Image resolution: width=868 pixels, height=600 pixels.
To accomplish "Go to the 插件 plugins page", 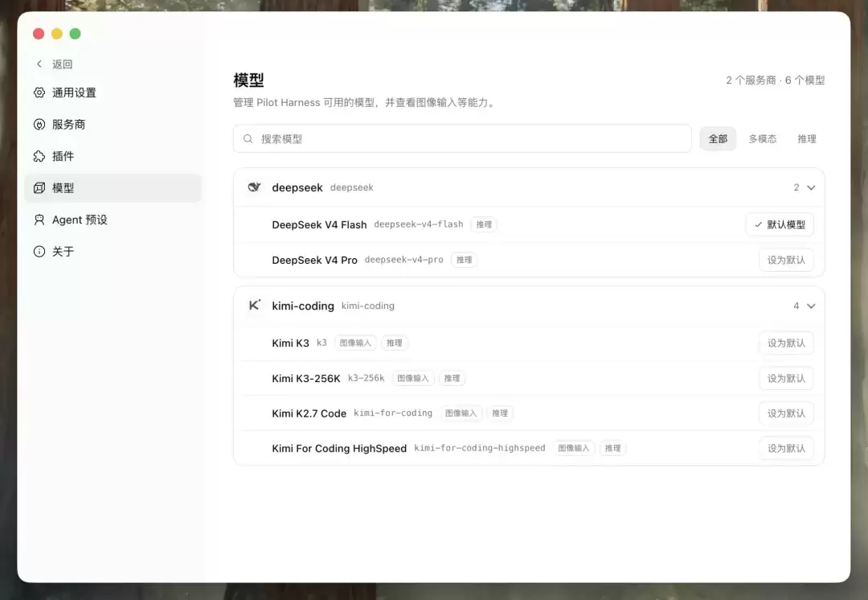I will coord(113,156).
